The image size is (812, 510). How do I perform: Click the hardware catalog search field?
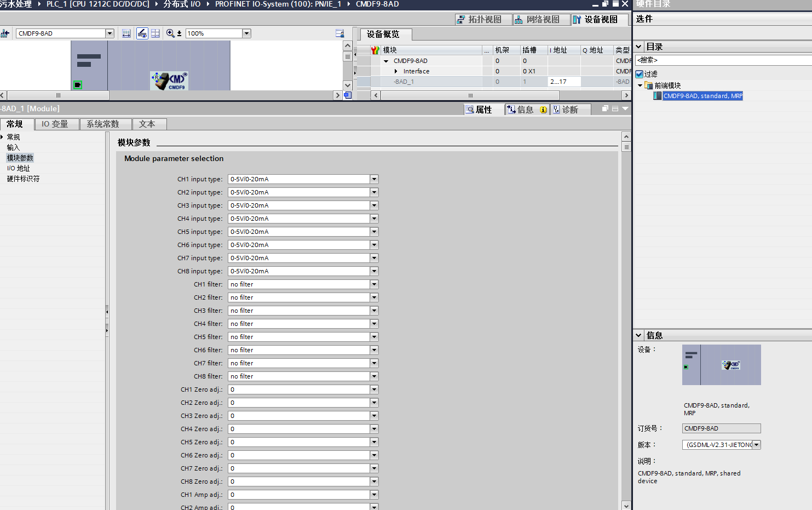coord(723,60)
